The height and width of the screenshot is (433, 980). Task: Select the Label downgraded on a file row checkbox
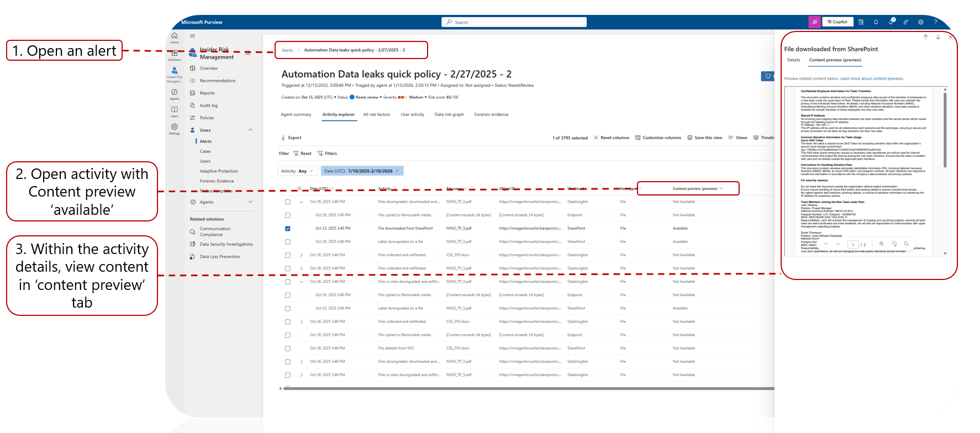point(287,242)
